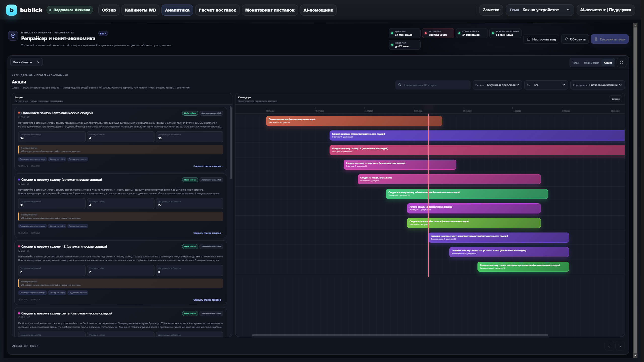Select the дополнительный этап calendar bar
The image size is (644, 362).
[x=499, y=238]
